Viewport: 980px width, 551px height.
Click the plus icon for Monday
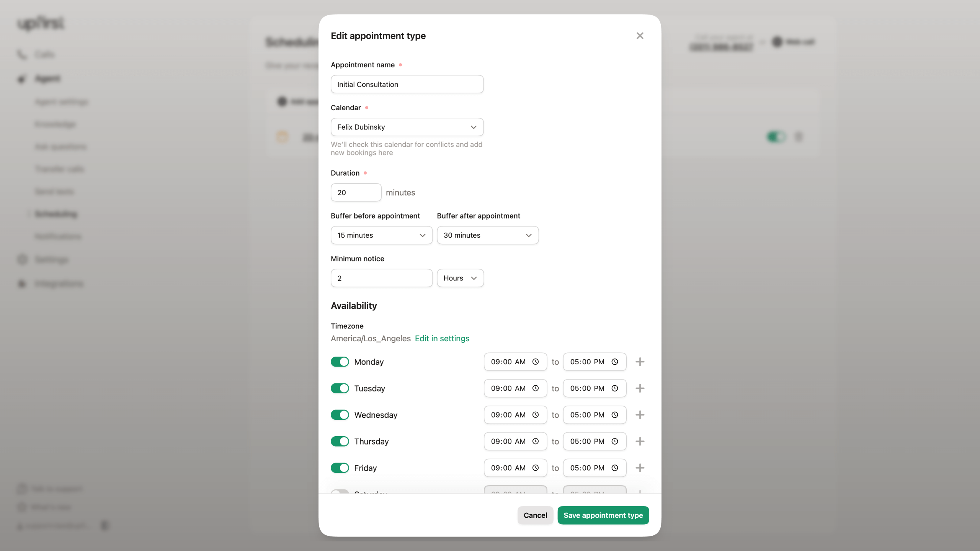point(640,362)
